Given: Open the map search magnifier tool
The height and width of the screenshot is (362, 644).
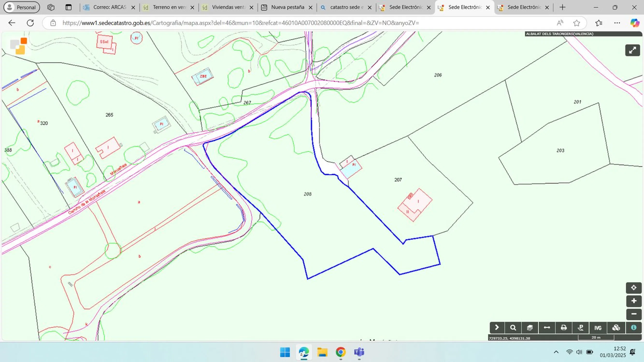Looking at the screenshot, I should point(513,327).
